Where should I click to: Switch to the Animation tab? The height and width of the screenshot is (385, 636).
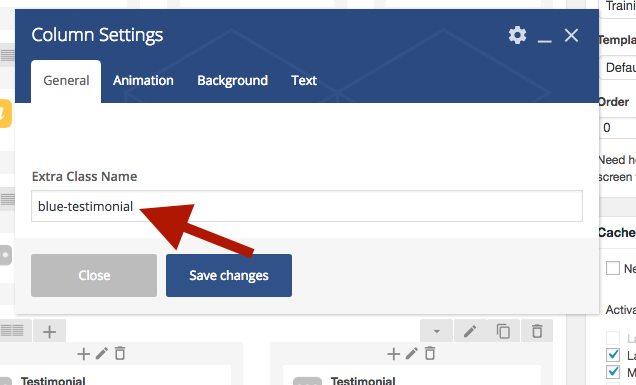[143, 80]
